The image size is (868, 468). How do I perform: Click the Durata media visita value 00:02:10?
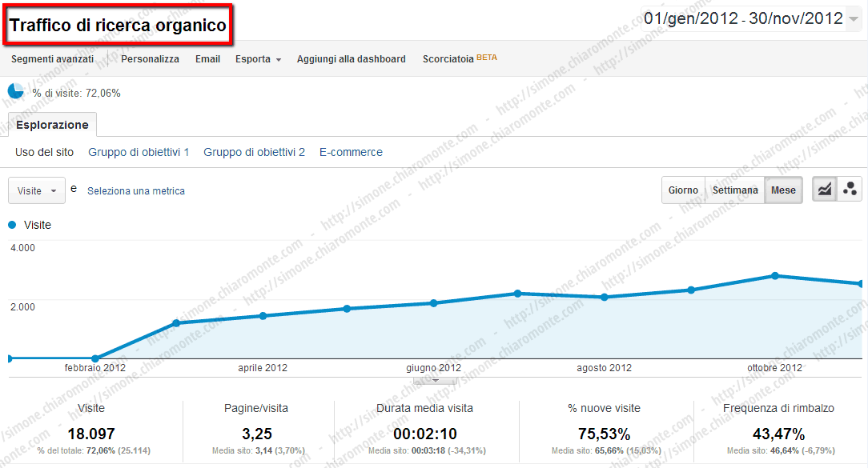pos(425,434)
